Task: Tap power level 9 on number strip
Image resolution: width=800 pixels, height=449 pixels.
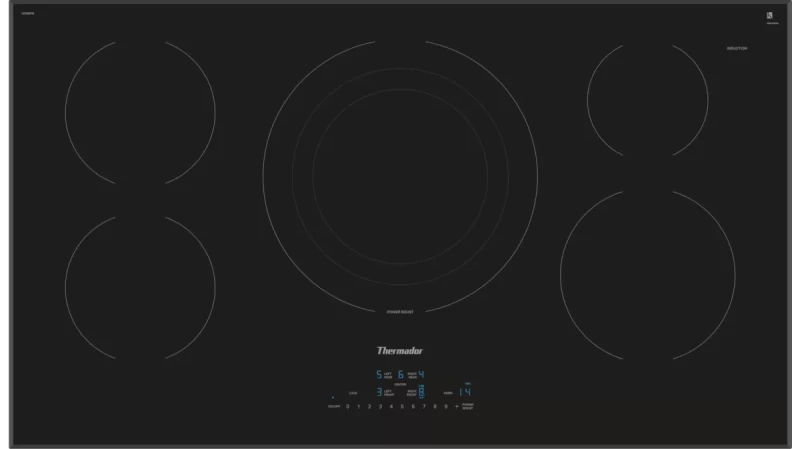Action: tap(446, 407)
